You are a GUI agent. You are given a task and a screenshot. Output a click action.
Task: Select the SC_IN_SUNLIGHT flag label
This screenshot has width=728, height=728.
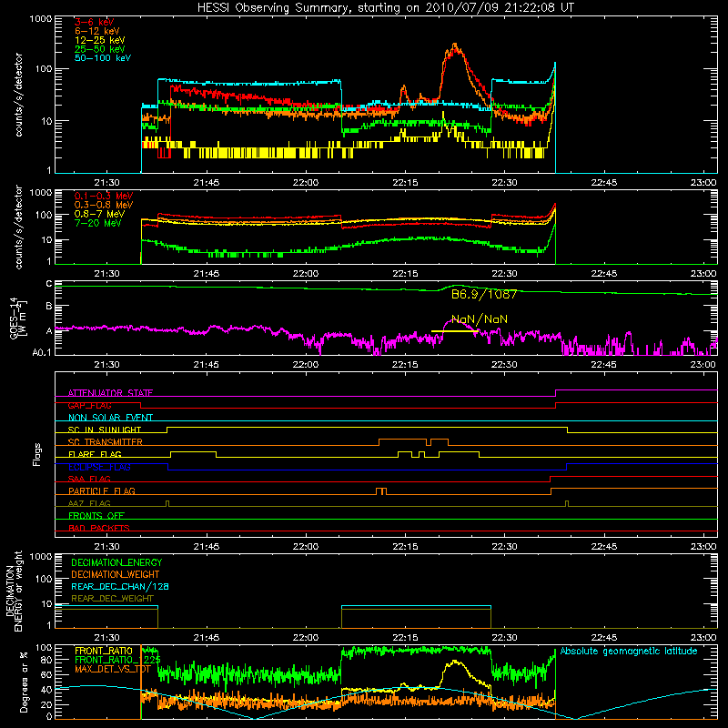click(105, 430)
